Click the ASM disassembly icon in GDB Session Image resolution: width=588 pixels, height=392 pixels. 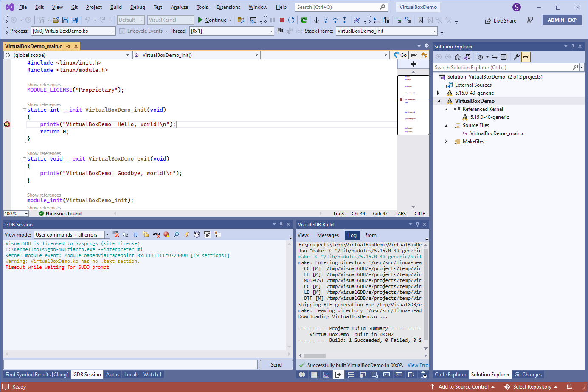click(x=156, y=234)
